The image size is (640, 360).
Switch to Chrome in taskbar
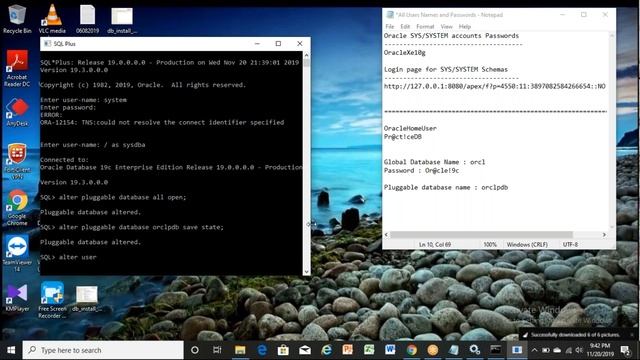coord(411,350)
